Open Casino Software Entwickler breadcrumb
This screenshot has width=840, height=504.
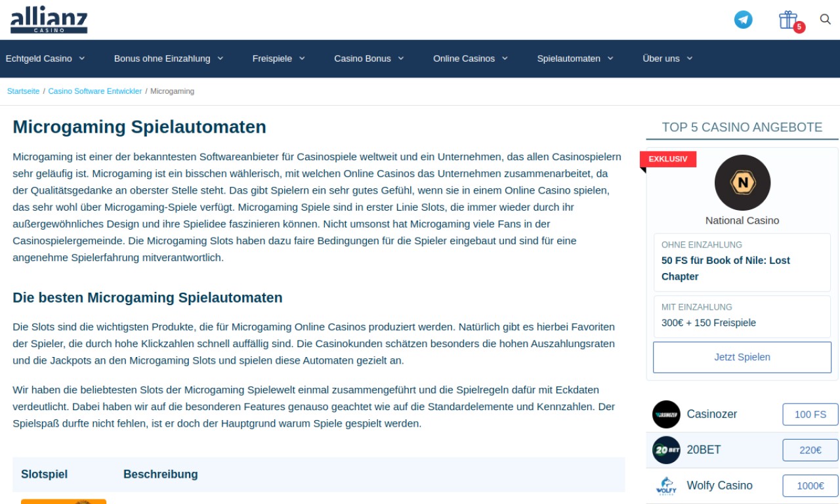pyautogui.click(x=95, y=91)
